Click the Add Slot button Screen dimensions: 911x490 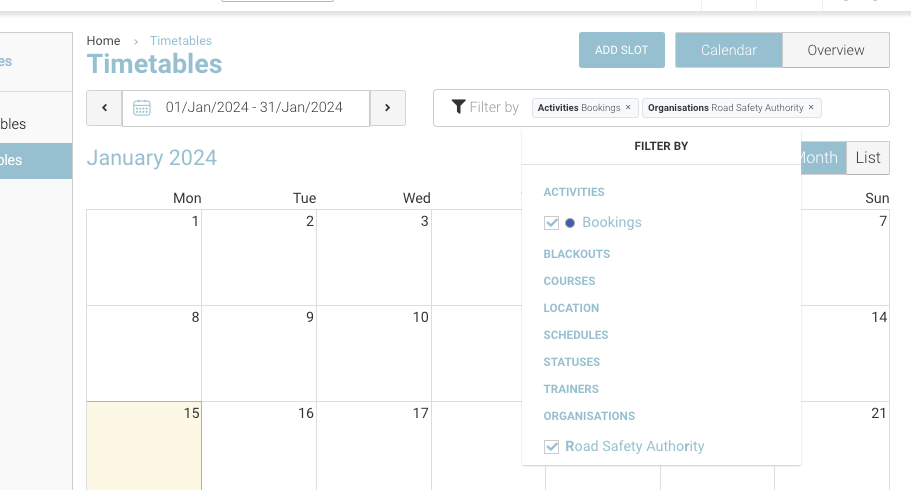(621, 50)
